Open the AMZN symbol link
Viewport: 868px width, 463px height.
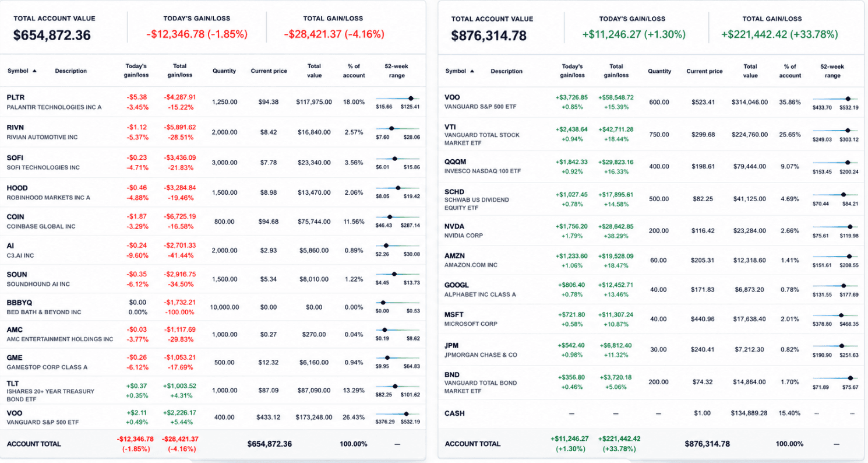point(454,255)
